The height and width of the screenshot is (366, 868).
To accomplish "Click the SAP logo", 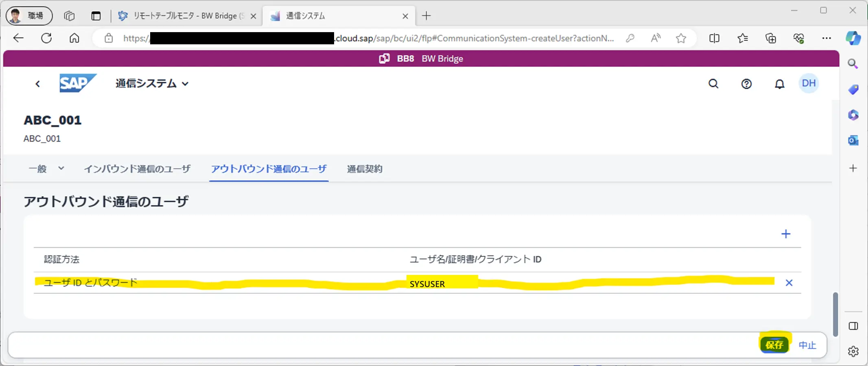I will pos(78,83).
